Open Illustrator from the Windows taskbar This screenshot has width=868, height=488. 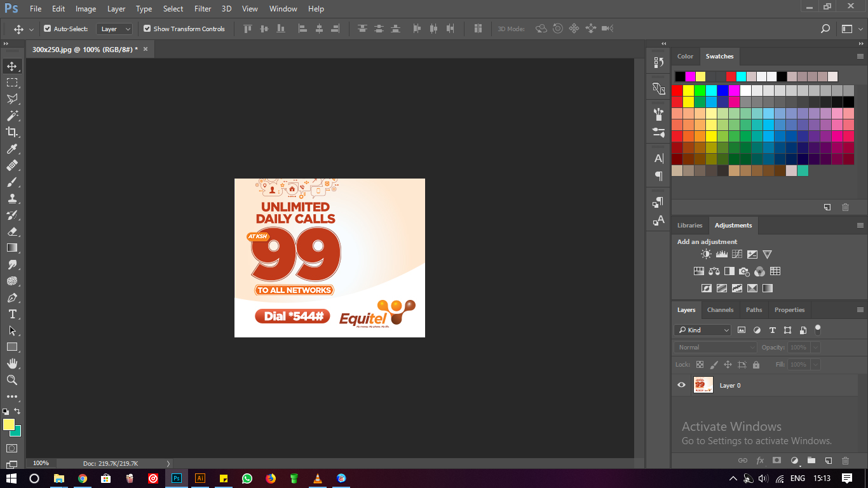pos(200,478)
